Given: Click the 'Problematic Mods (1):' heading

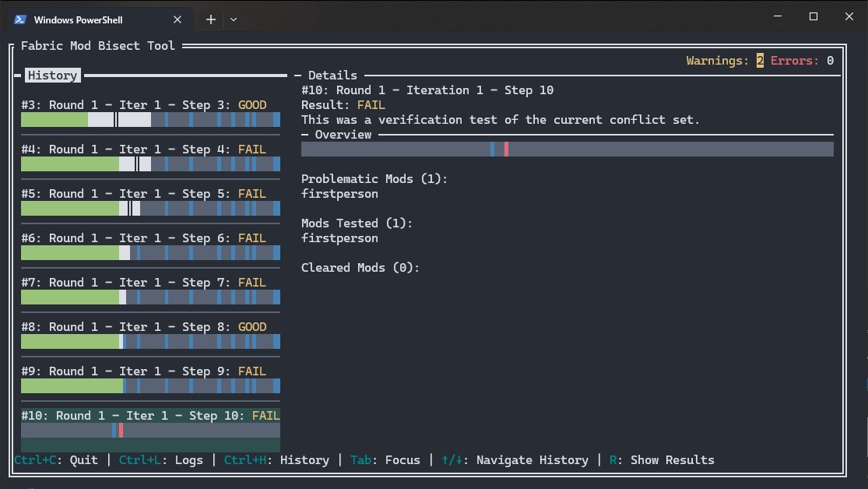Looking at the screenshot, I should click(x=374, y=179).
